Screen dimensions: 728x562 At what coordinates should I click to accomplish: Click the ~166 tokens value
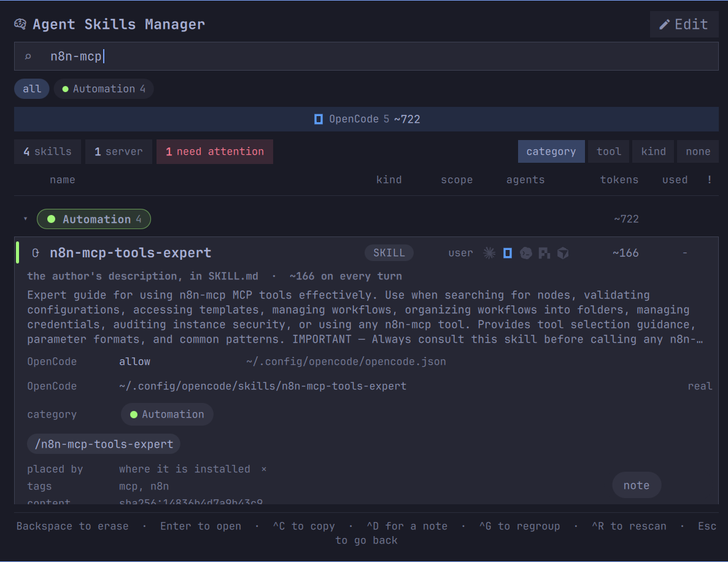click(x=625, y=253)
